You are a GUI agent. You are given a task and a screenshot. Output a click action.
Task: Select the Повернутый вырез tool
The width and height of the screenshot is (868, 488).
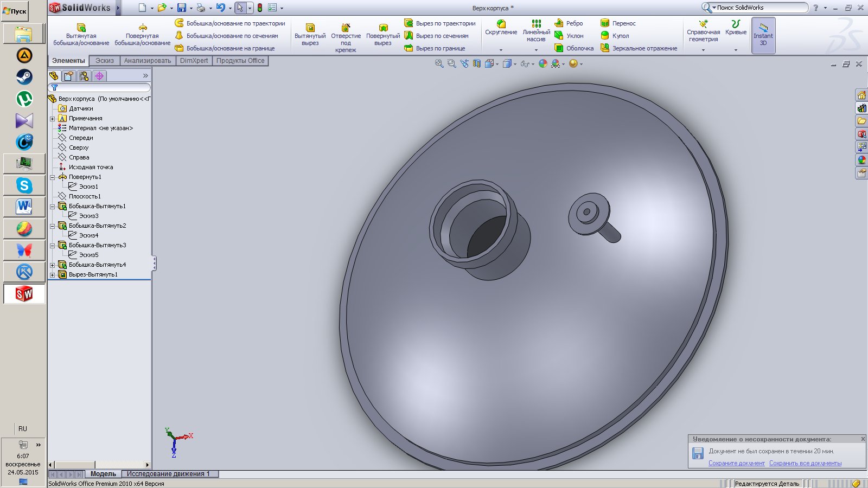(383, 35)
